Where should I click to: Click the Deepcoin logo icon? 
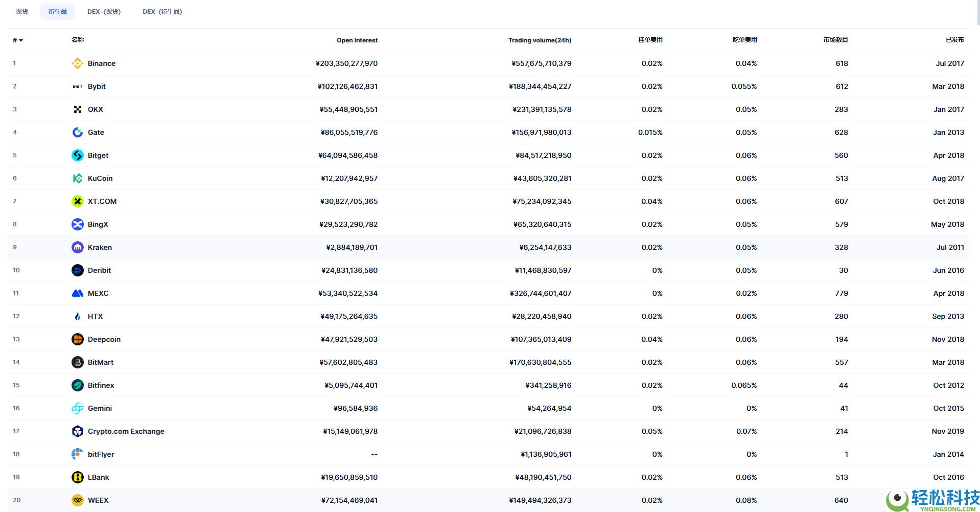[x=77, y=339]
